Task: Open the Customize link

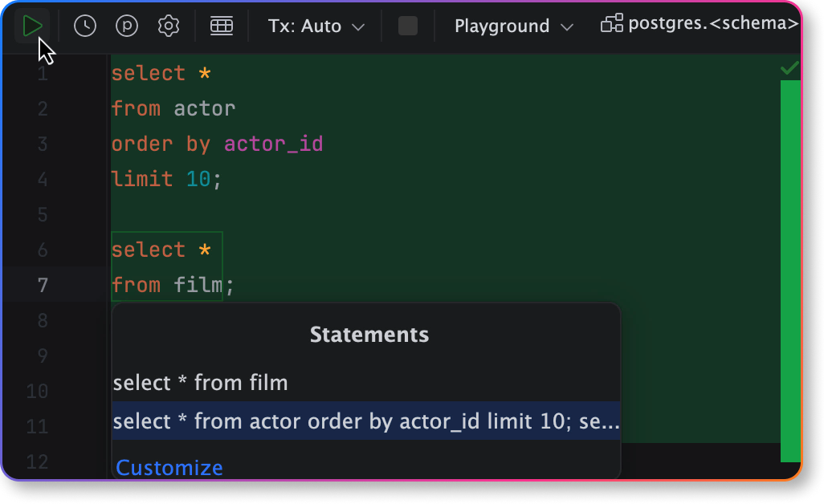Action: tap(169, 468)
